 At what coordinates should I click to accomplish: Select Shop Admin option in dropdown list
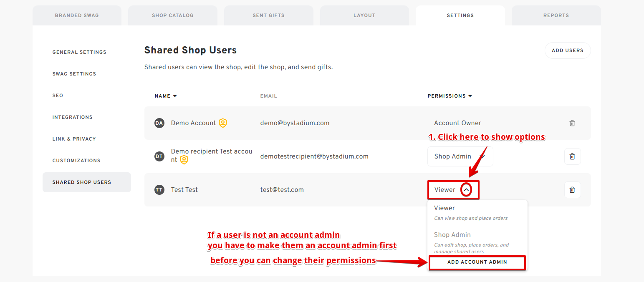(477, 242)
